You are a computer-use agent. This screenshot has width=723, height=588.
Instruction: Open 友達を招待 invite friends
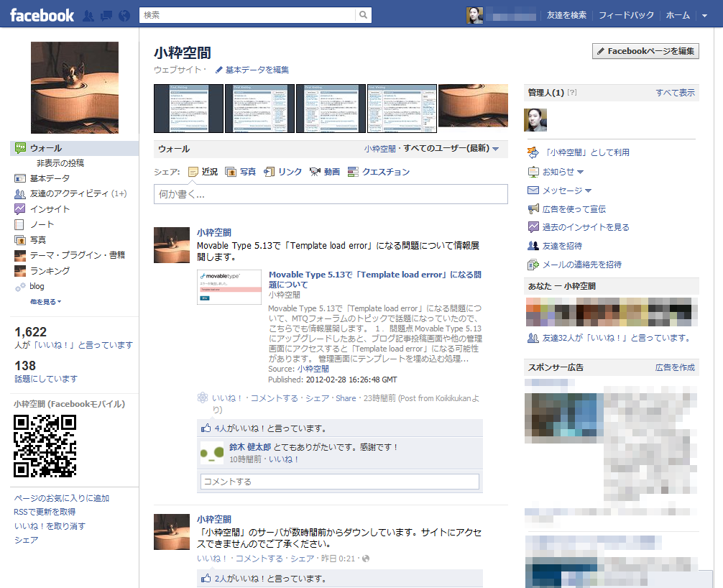[x=562, y=247]
